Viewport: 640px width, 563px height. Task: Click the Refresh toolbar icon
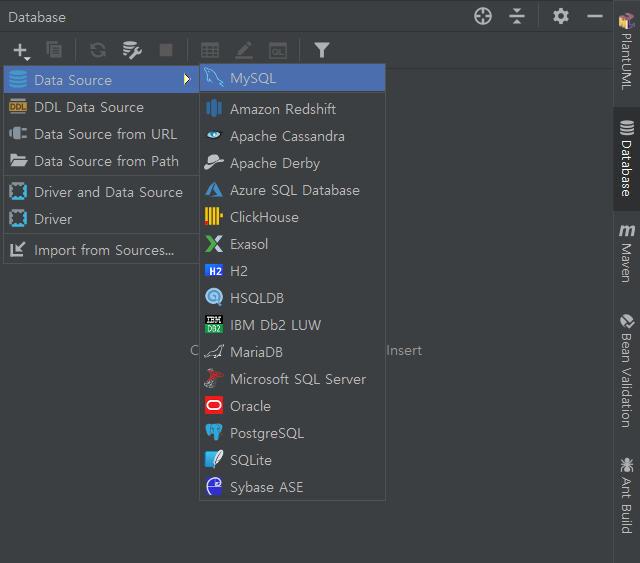click(98, 50)
